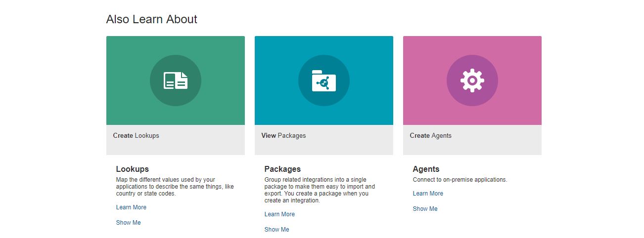Open Create Agents card label

coord(430,135)
